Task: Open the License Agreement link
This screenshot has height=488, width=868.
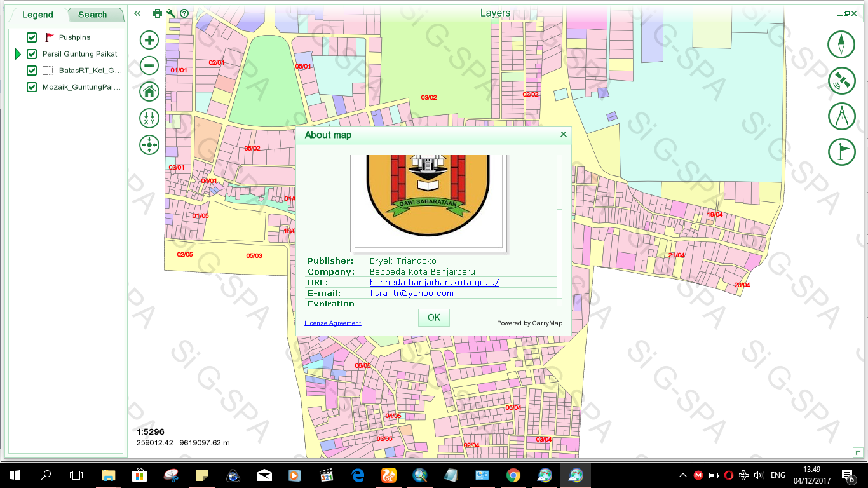Action: pyautogui.click(x=332, y=323)
